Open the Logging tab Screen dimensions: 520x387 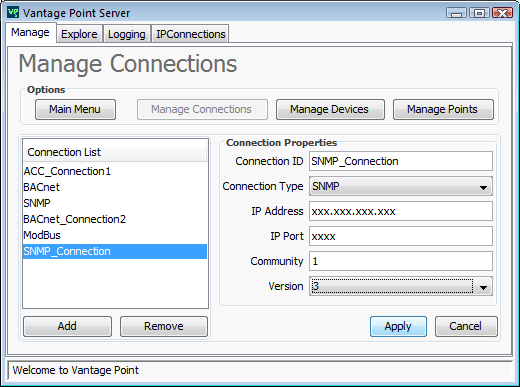[x=127, y=34]
